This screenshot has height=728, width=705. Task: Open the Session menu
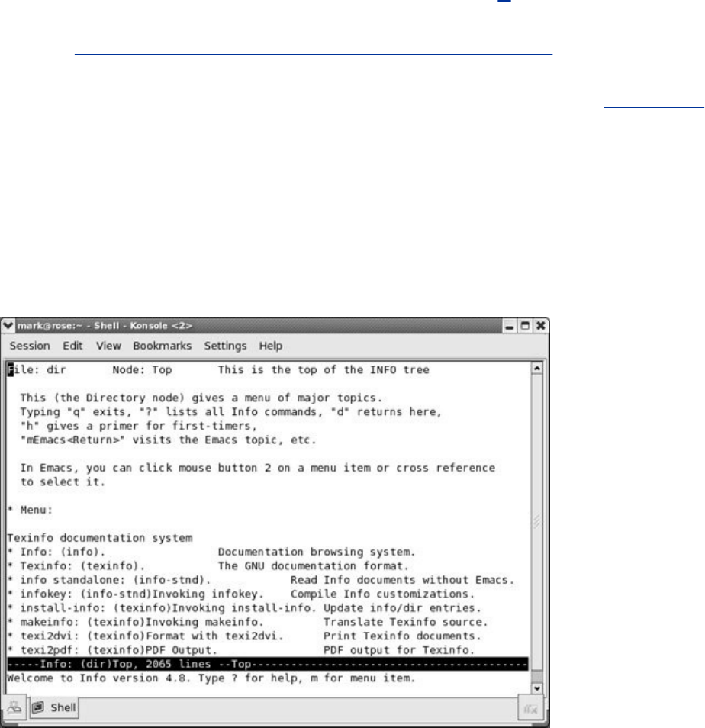point(30,346)
